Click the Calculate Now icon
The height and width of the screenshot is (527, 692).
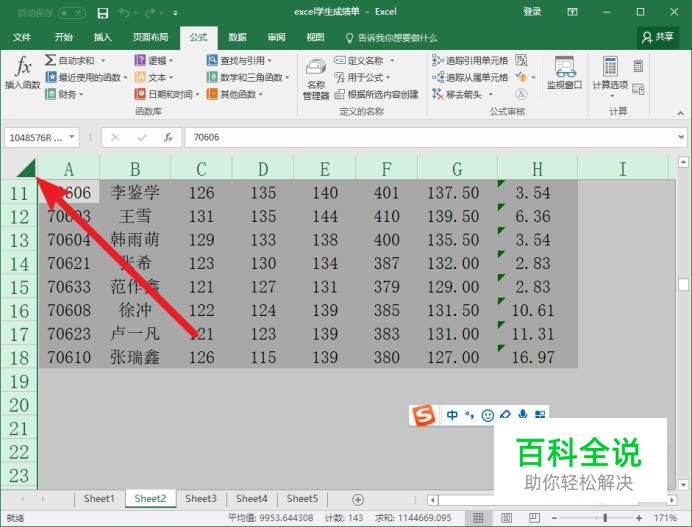click(x=638, y=67)
